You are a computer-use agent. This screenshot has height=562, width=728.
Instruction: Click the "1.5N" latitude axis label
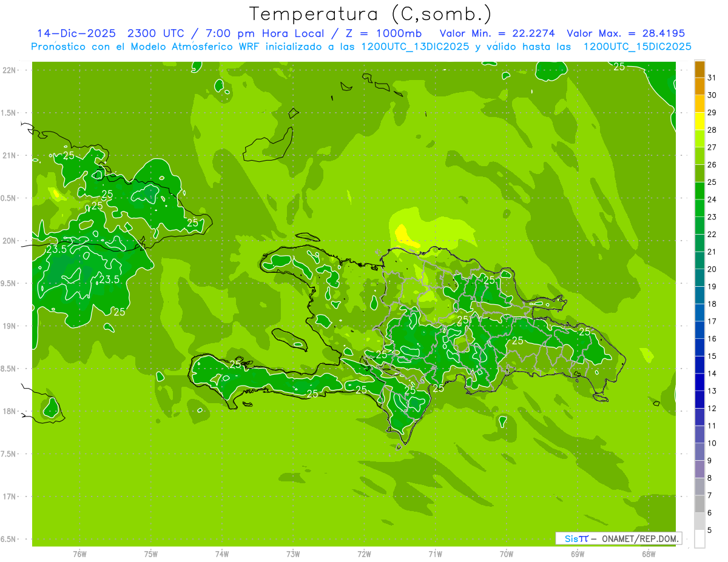(x=9, y=113)
